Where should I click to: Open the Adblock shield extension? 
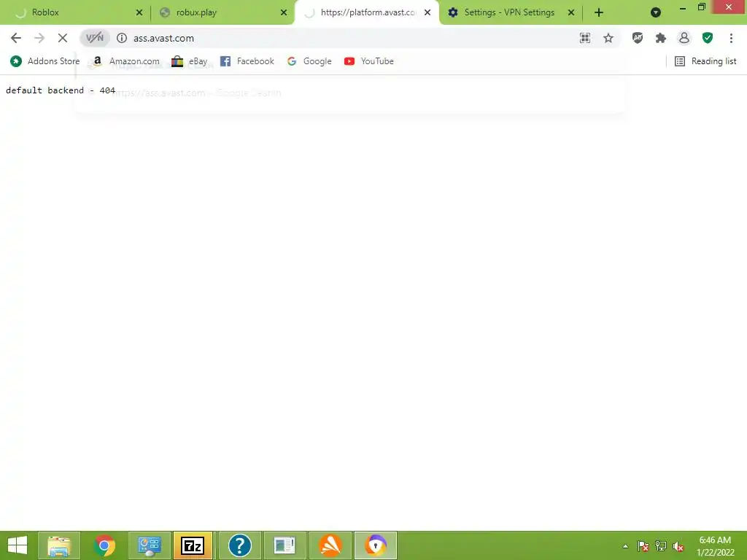click(638, 38)
